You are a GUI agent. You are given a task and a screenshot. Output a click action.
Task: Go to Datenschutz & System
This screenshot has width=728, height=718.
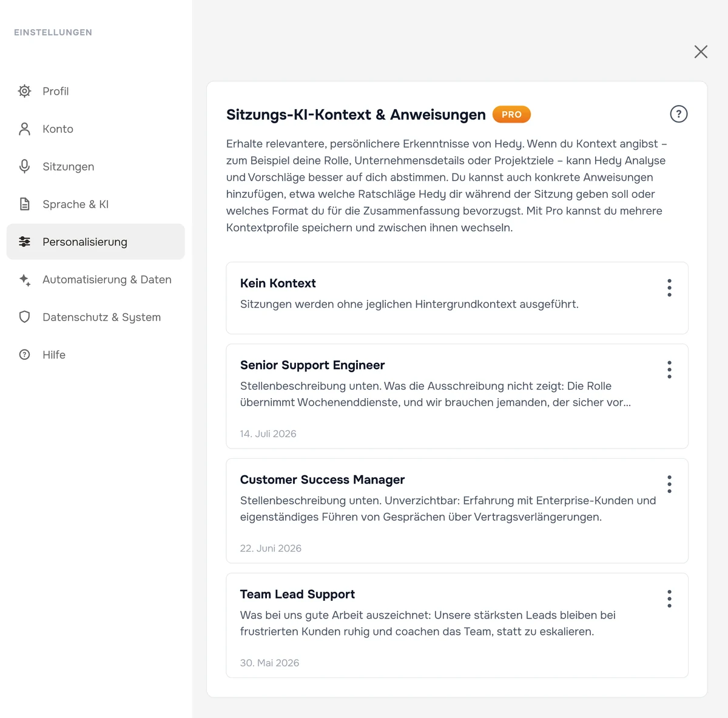click(x=95, y=317)
